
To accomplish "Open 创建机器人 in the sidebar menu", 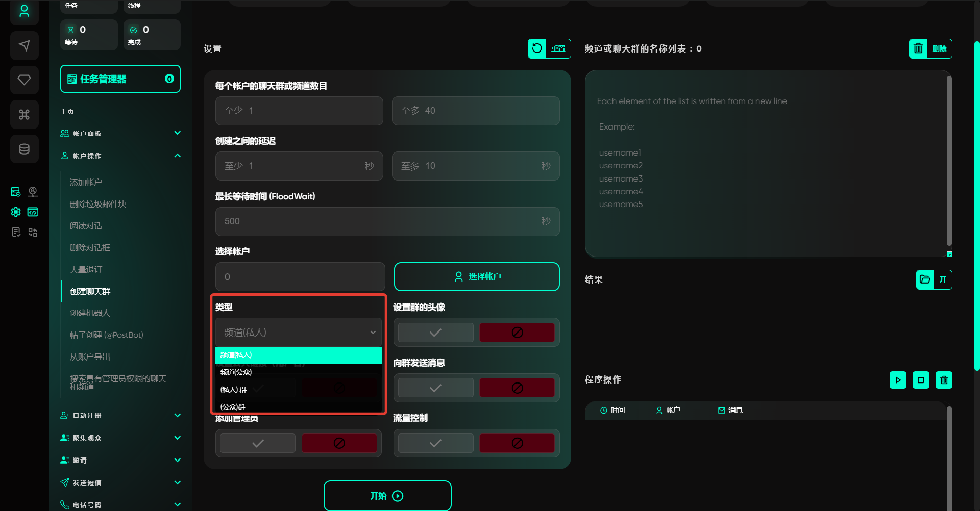I will [x=90, y=313].
